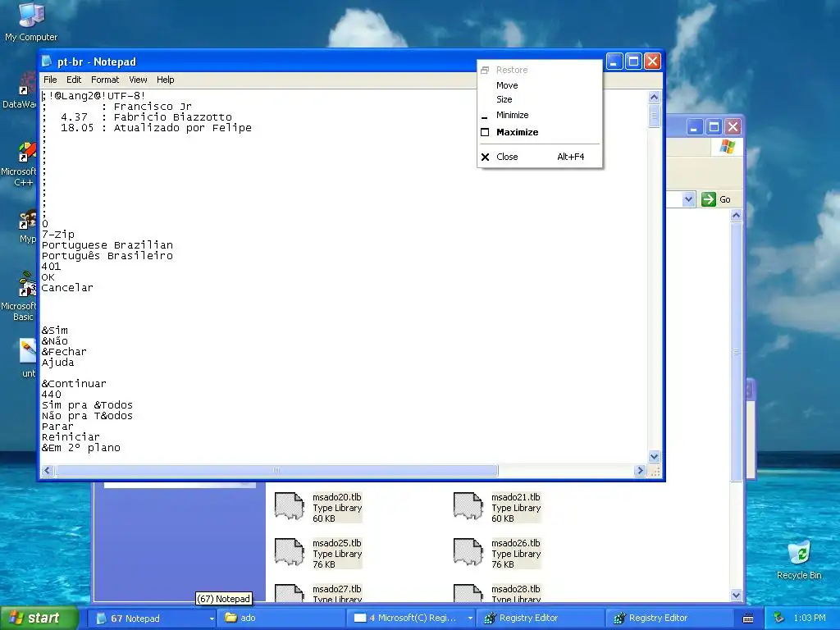Switch to the ado folder taskbar button

282,619
